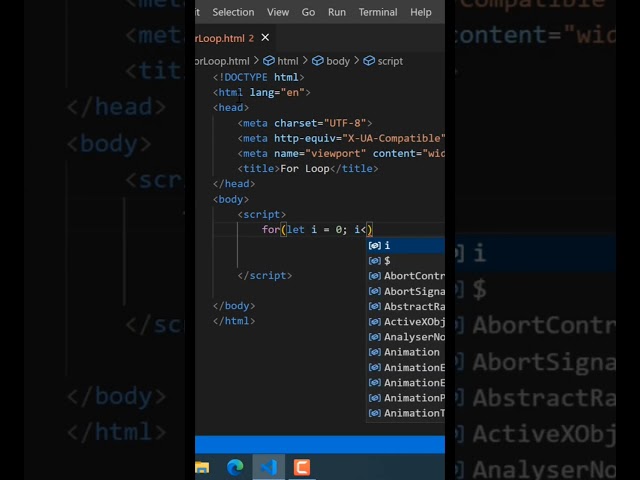Open File Explorer from taskbar
Screen dimensions: 640x480
point(202,467)
